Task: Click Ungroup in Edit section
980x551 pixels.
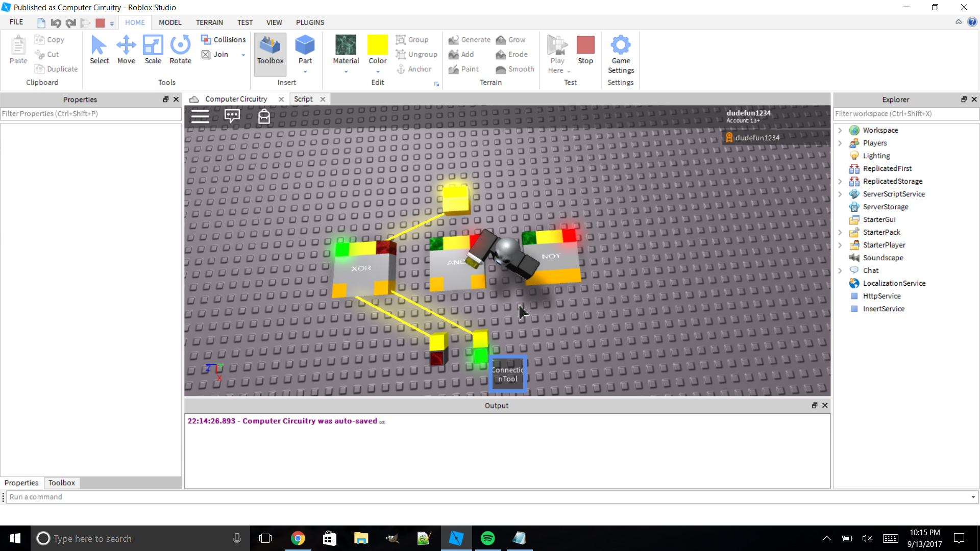Action: [x=416, y=55]
